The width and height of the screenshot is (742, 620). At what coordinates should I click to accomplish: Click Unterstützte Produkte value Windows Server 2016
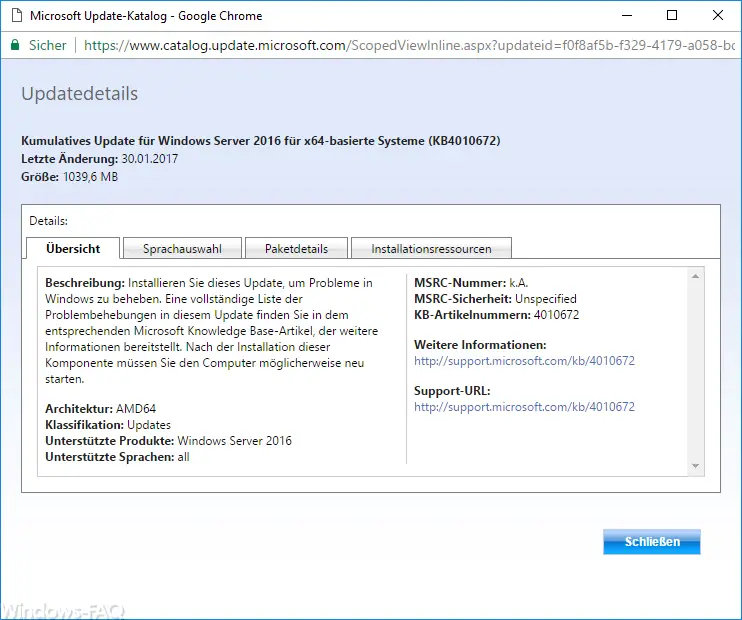click(x=234, y=441)
